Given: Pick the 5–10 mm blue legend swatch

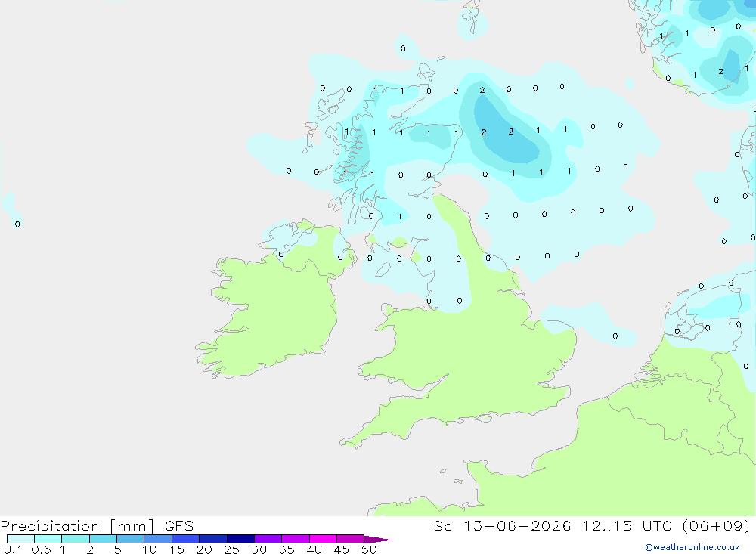Looking at the screenshot, I should (x=131, y=539).
